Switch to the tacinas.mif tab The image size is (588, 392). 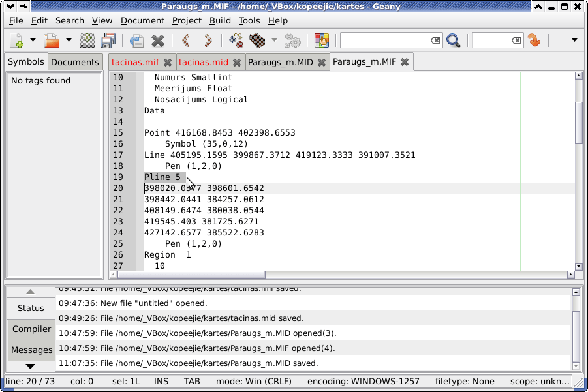(135, 62)
